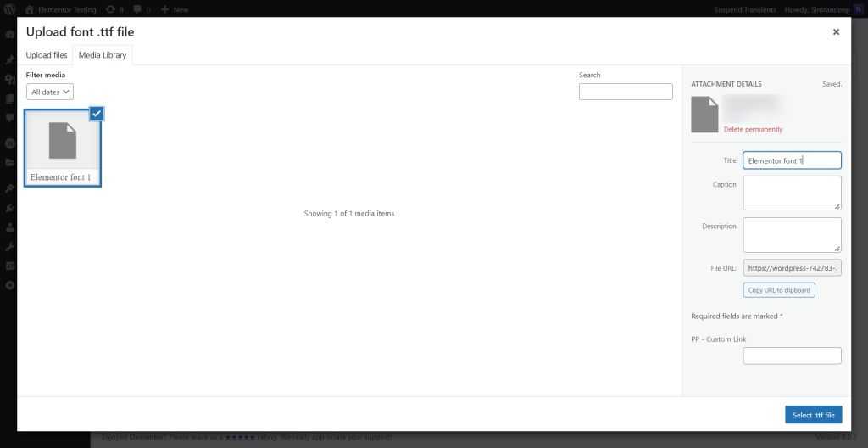Copy URL to clipboard
Viewport: 868px width, 448px height.
pos(779,290)
